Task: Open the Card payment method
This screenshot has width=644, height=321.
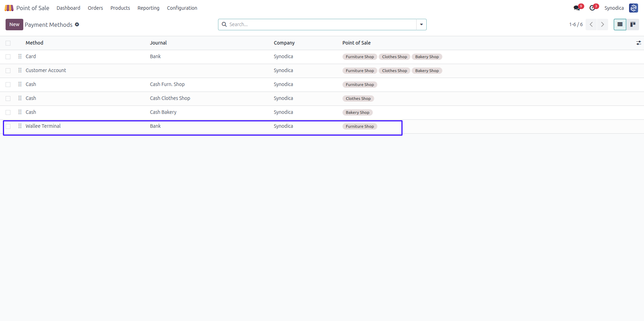Action: [31, 56]
